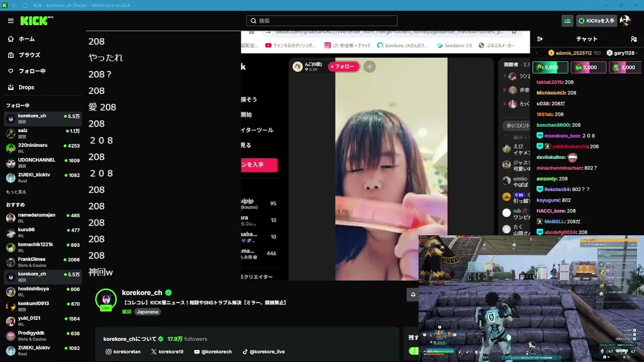Open the seiz channel avatar in the sidebar
Image resolution: width=644 pixels, height=362 pixels.
11,133
